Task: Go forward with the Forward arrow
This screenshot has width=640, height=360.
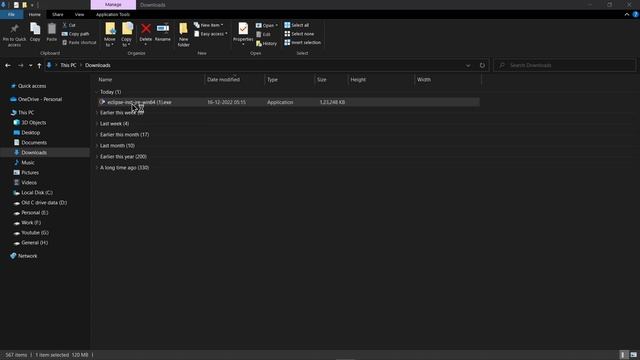Action: click(x=20, y=65)
